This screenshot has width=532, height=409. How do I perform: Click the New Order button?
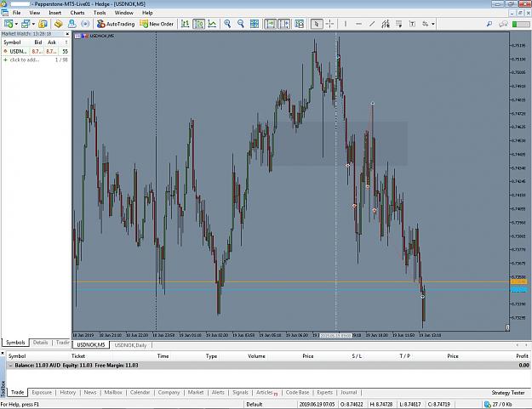coord(157,24)
